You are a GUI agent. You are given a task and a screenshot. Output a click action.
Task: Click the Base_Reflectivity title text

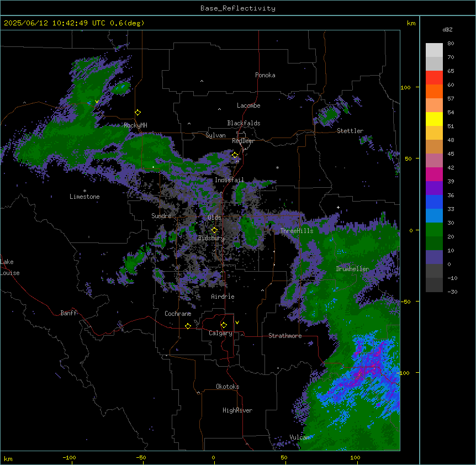pos(238,8)
